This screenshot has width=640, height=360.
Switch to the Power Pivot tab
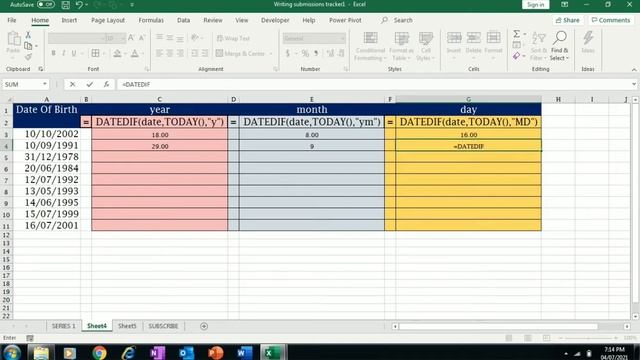click(x=345, y=20)
